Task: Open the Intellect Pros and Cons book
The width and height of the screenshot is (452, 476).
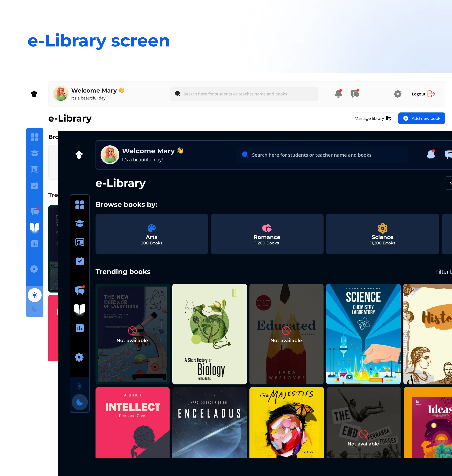Action: pos(132,422)
